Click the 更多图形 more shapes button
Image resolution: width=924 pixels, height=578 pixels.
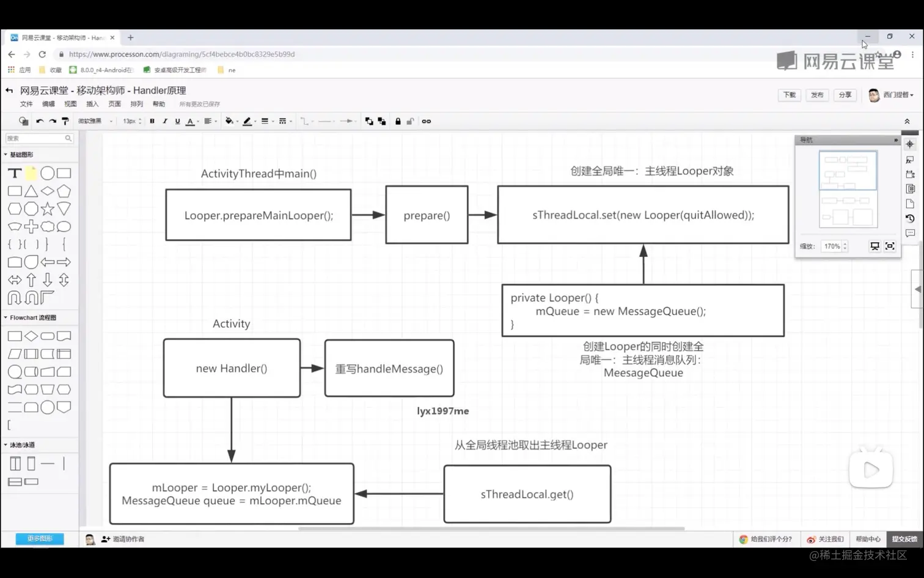point(40,539)
